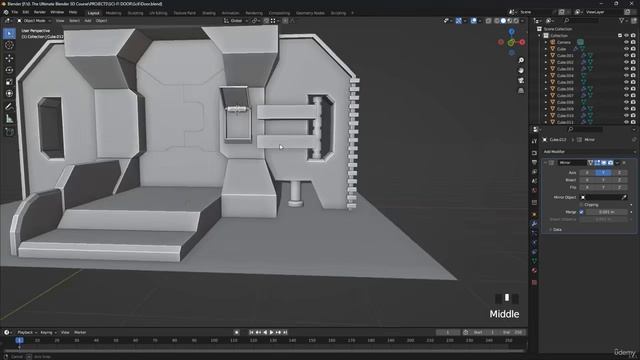640x360 pixels.
Task: Click the red X axis gizmo handle
Action: [x=522, y=42]
